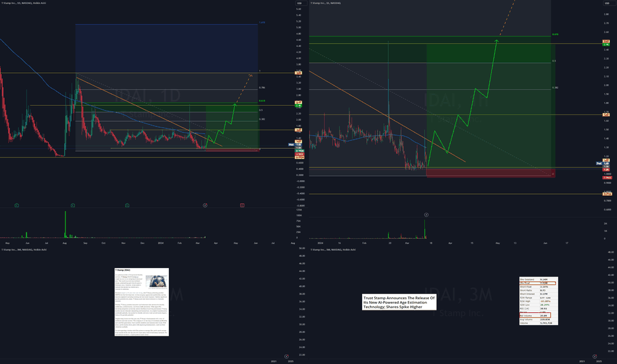Image resolution: width=617 pixels, height=364 pixels.
Task: Click the round marker icon in bottom-left 3M chart
Action: coord(287,357)
